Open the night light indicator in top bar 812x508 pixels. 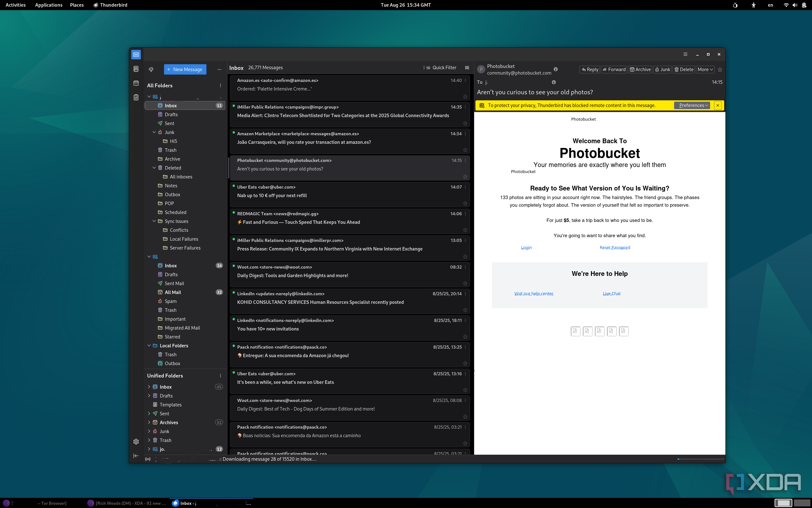click(735, 5)
